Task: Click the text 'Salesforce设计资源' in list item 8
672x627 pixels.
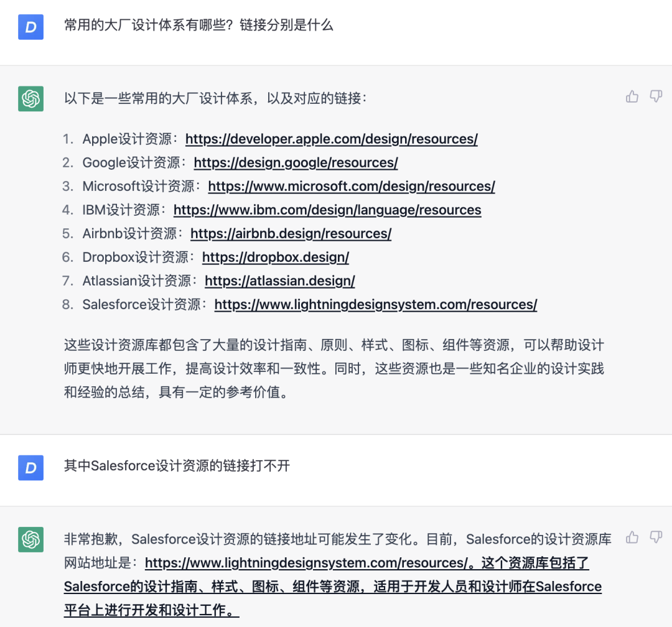Action: 142,304
